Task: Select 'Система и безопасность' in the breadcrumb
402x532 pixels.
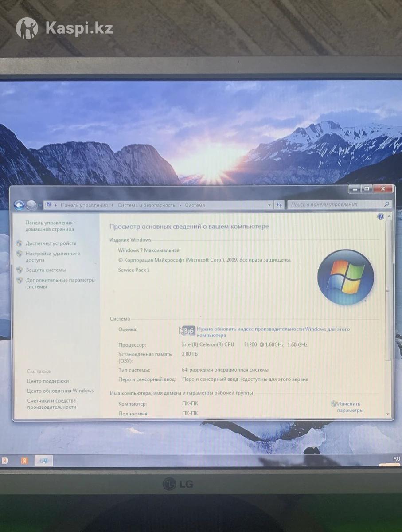Action: [146, 205]
